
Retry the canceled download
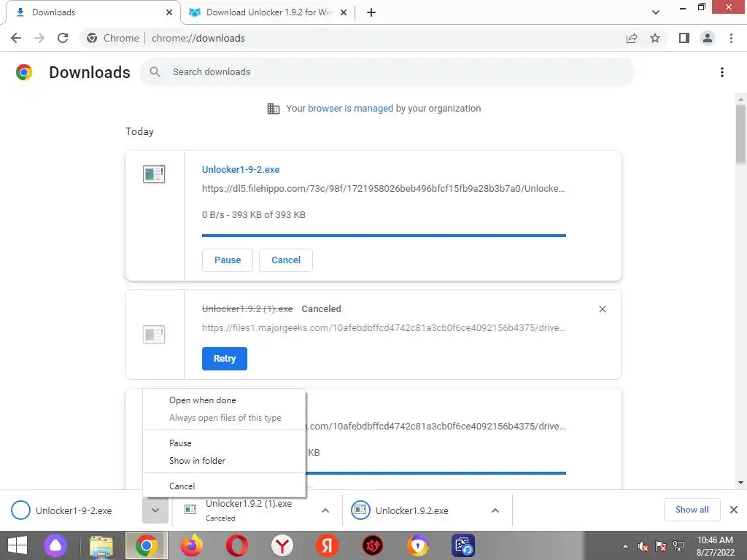click(225, 359)
